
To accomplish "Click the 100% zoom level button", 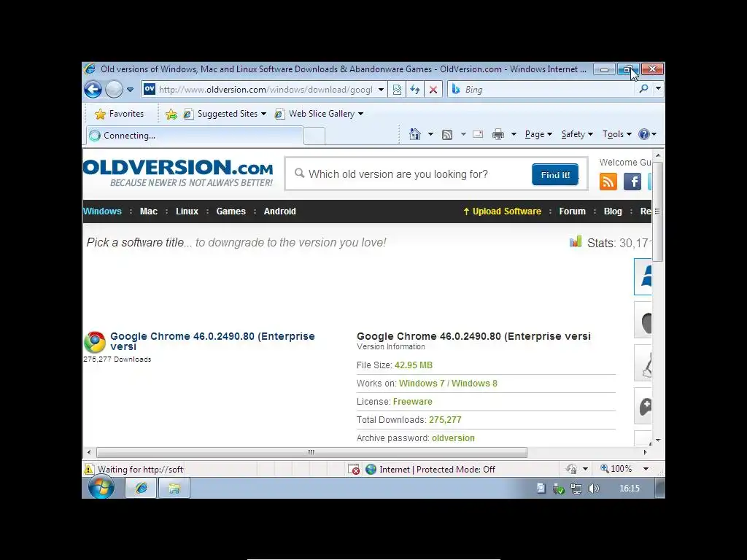I will coord(616,469).
